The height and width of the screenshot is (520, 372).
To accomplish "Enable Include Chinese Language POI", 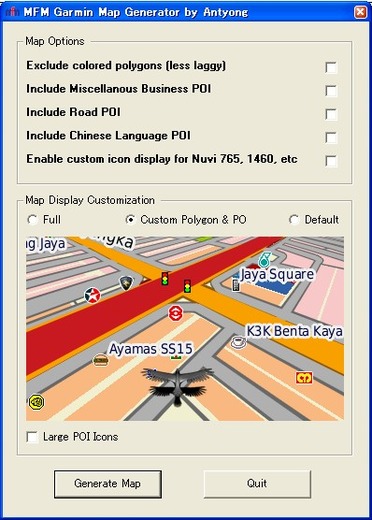I will tap(331, 138).
